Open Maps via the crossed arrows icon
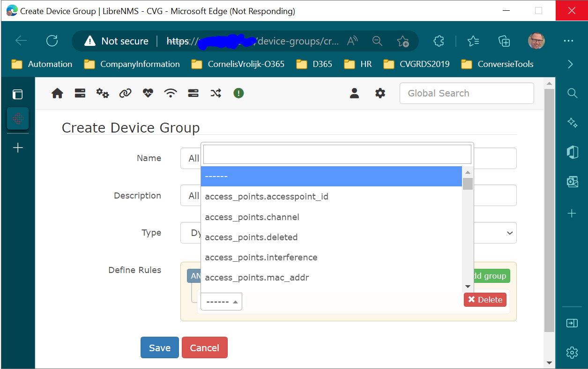588x369 pixels. (216, 93)
